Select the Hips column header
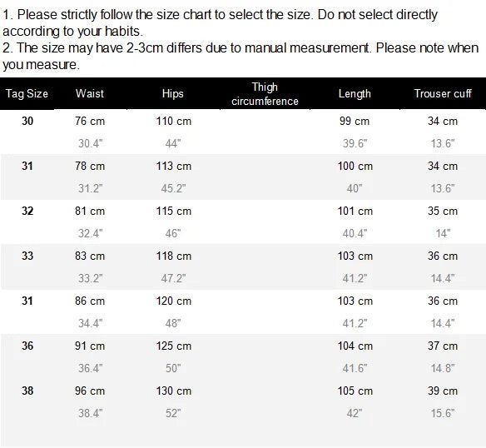The width and height of the screenshot is (486, 448). (172, 94)
